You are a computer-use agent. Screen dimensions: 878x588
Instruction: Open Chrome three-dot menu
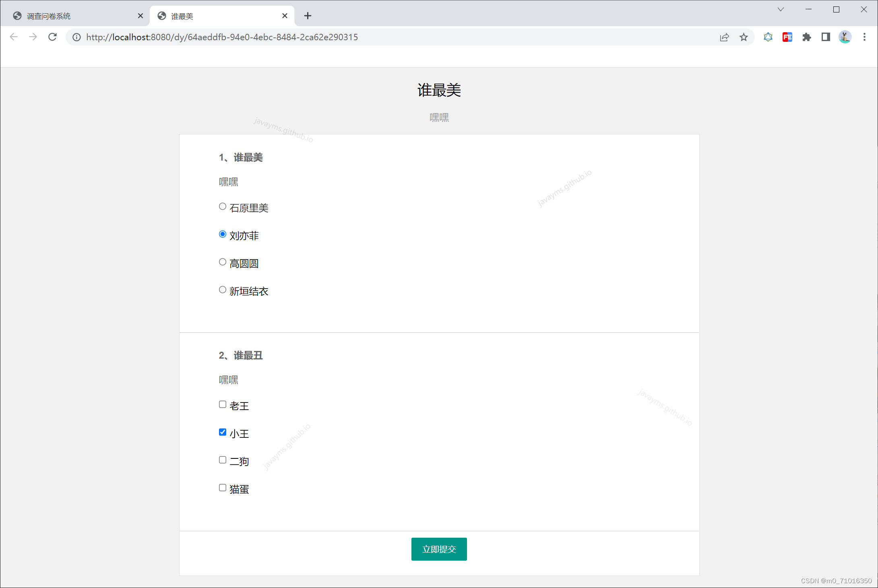pos(864,37)
